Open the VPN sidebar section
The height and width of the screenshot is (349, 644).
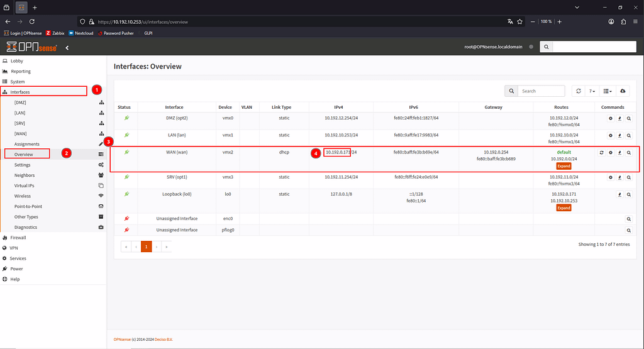point(14,248)
